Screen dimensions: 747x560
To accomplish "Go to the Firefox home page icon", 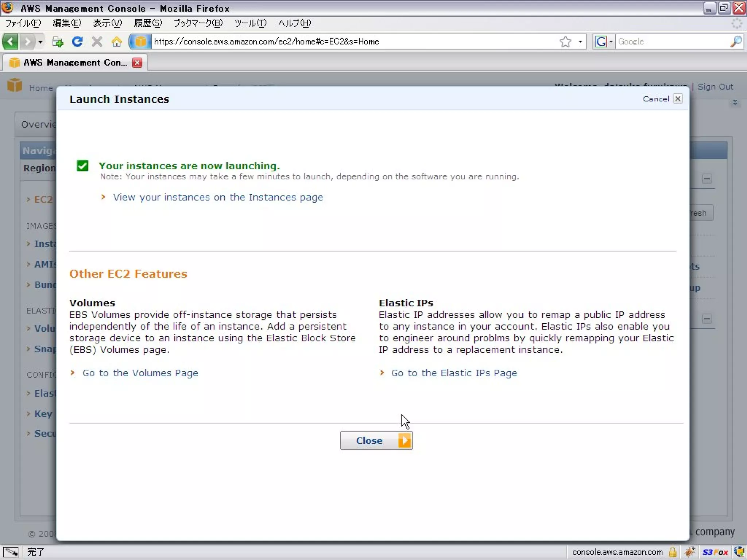I will [117, 42].
